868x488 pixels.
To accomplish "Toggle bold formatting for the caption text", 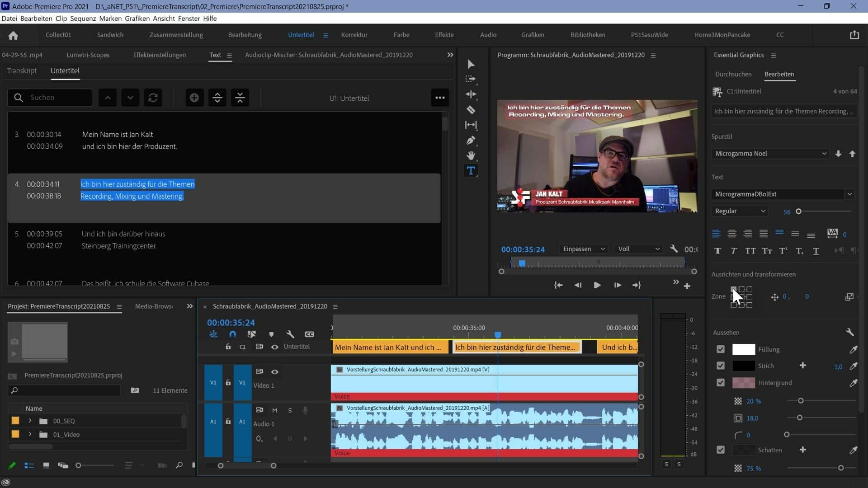I will click(x=717, y=251).
